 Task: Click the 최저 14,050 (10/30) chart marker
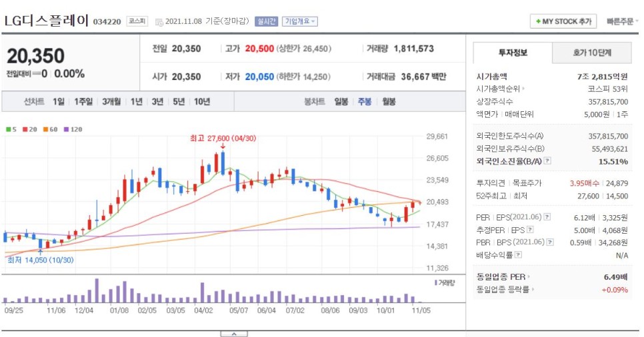(41, 260)
